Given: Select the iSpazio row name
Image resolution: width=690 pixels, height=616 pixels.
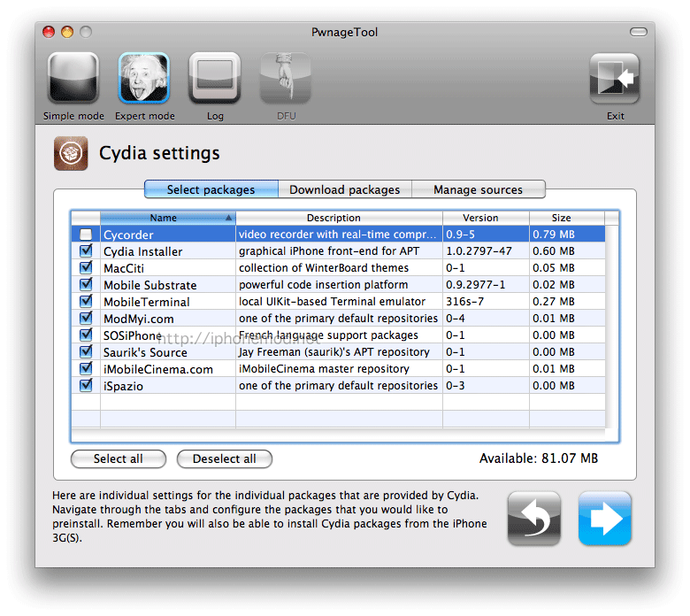Looking at the screenshot, I should point(123,386).
